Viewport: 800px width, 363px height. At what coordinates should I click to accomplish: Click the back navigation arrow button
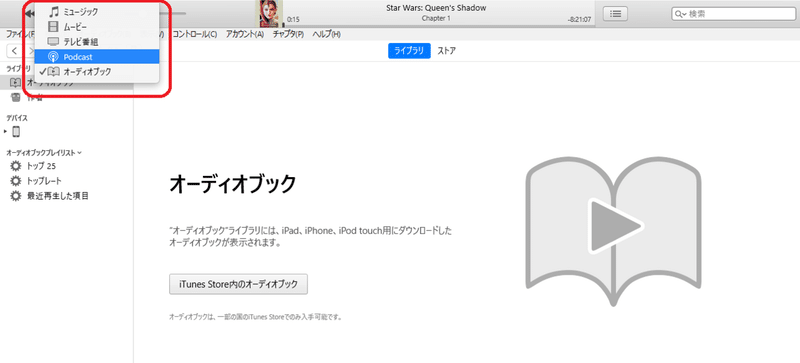15,51
